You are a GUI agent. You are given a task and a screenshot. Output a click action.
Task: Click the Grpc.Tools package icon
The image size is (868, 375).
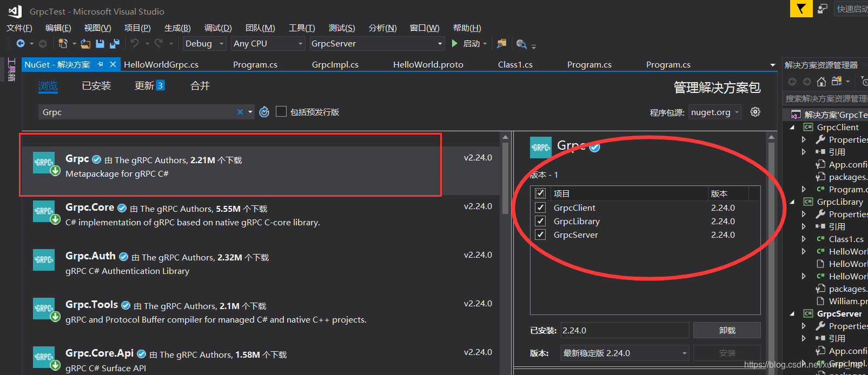click(x=44, y=309)
